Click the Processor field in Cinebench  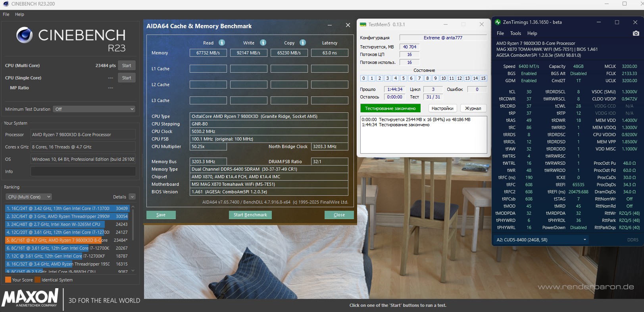83,135
